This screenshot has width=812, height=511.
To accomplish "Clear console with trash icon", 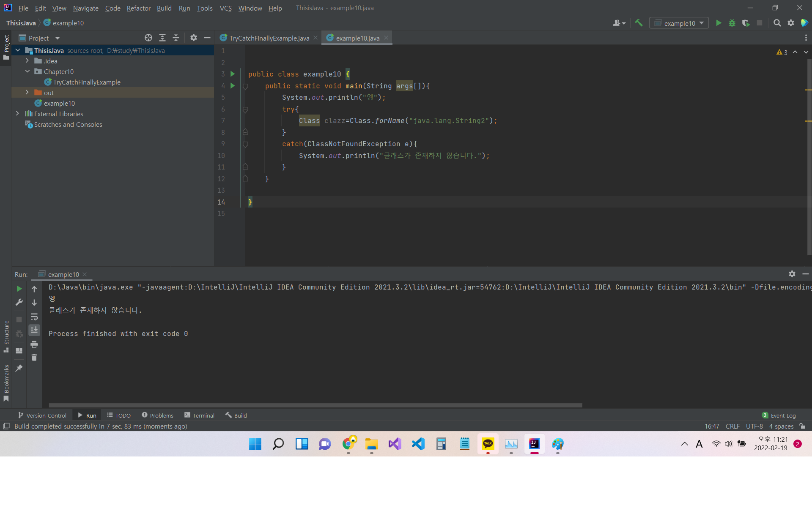I will click(x=34, y=358).
